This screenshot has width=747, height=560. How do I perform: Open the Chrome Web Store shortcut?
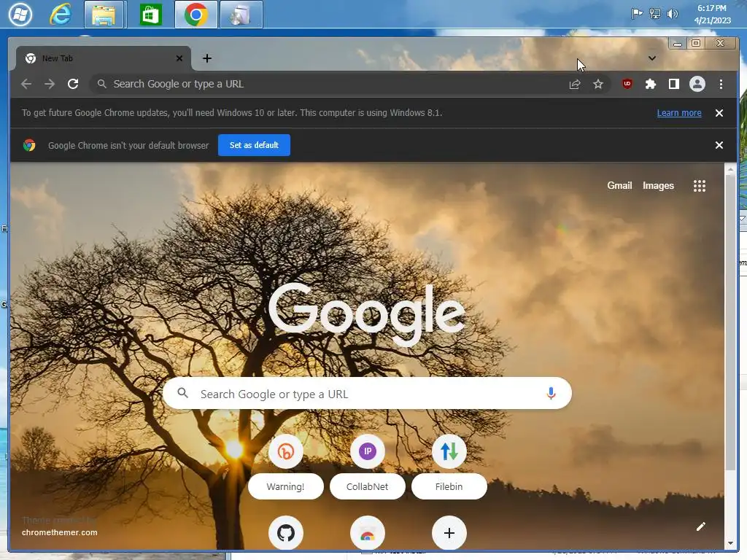click(x=368, y=532)
